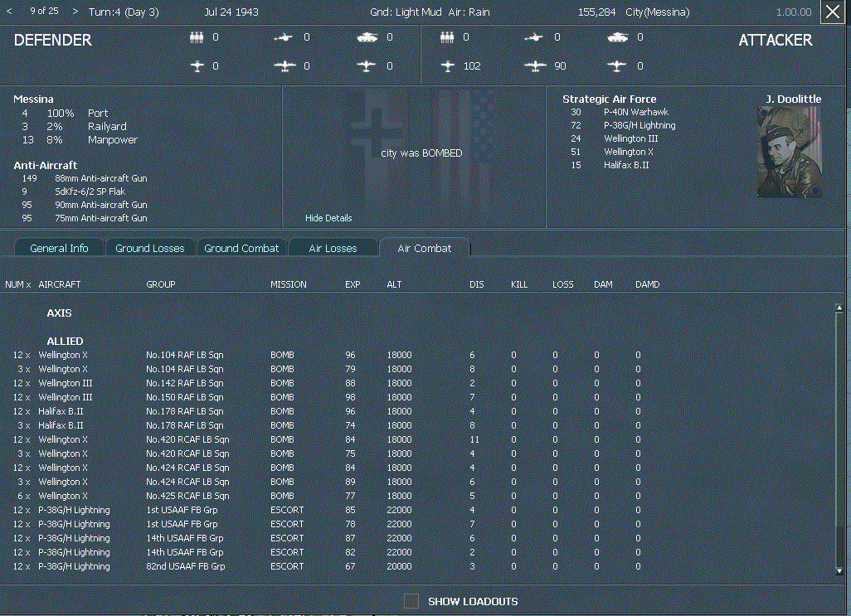This screenshot has width=851, height=616.
Task: Select the Air Combat tab
Action: pos(425,248)
